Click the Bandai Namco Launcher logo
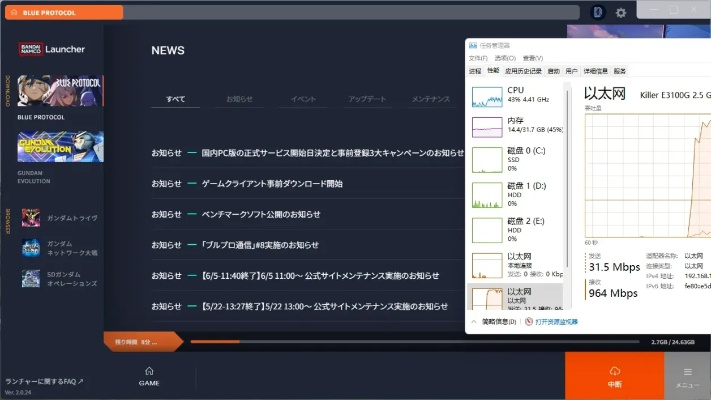Image resolution: width=711 pixels, height=400 pixels. 52,49
